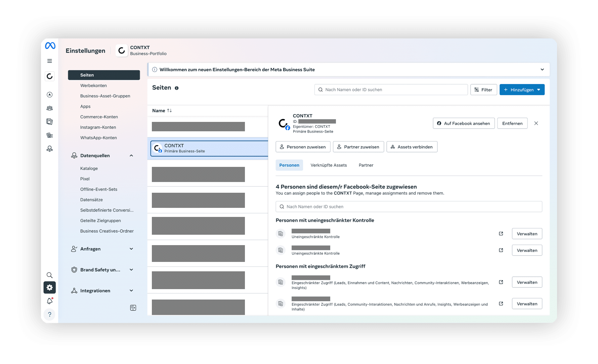Open external link for first Uneingeschränkte Kontrolle person
This screenshot has height=364, width=598.
(501, 234)
